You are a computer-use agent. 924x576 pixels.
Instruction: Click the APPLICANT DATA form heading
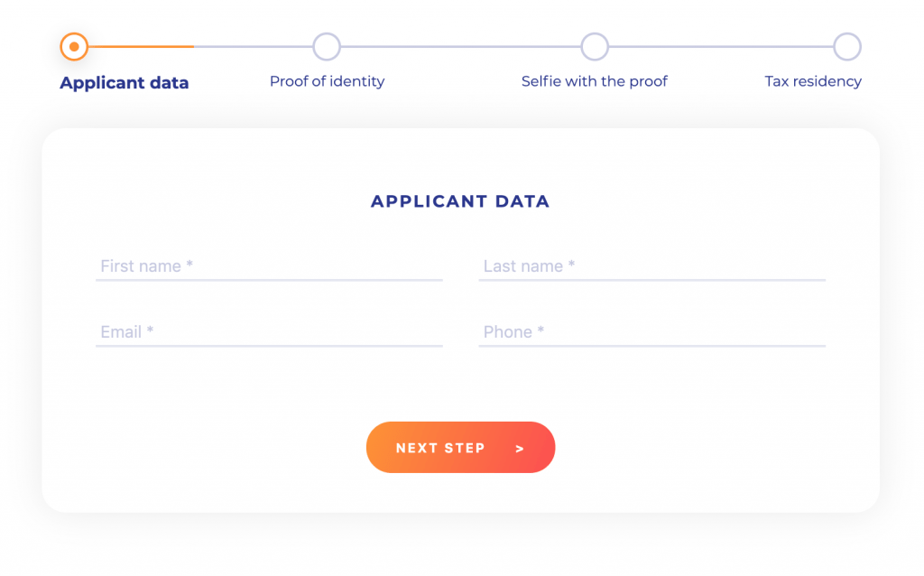tap(460, 201)
